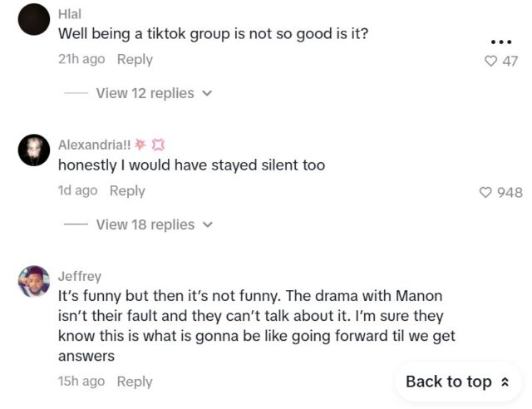Screen dimensions: 532x409
Task: Open Jeffrey's profile avatar
Action: 34,281
